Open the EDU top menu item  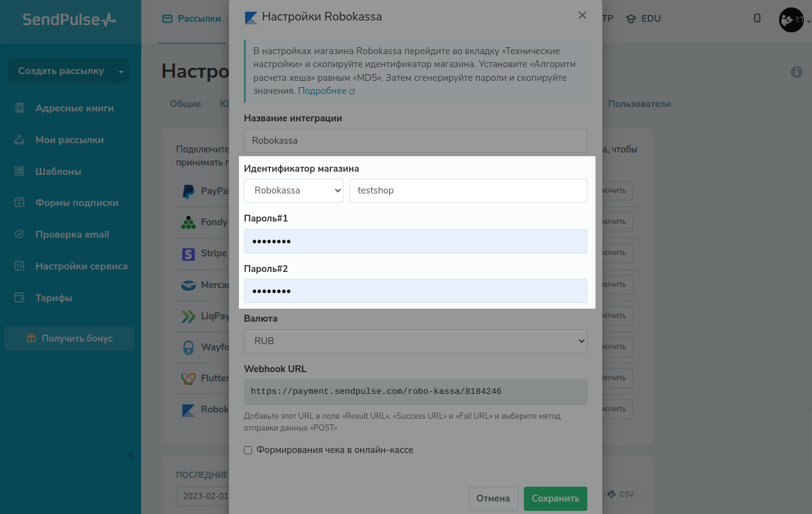point(643,19)
